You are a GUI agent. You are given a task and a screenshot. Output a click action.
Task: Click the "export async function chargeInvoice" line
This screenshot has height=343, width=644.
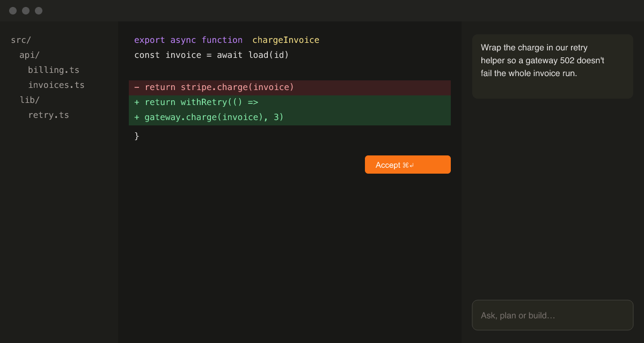pyautogui.click(x=226, y=40)
